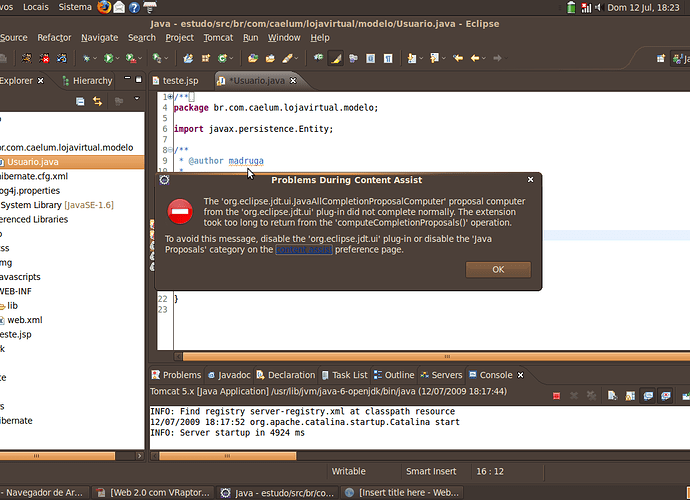Image resolution: width=690 pixels, height=500 pixels.
Task: Toggle Show Whitespace Characters pilcrow button
Action: (x=388, y=58)
